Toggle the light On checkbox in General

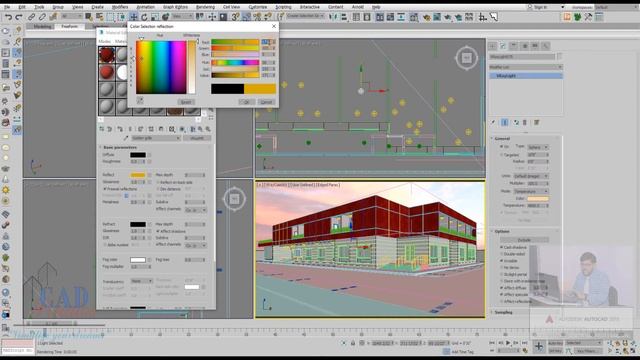502,147
